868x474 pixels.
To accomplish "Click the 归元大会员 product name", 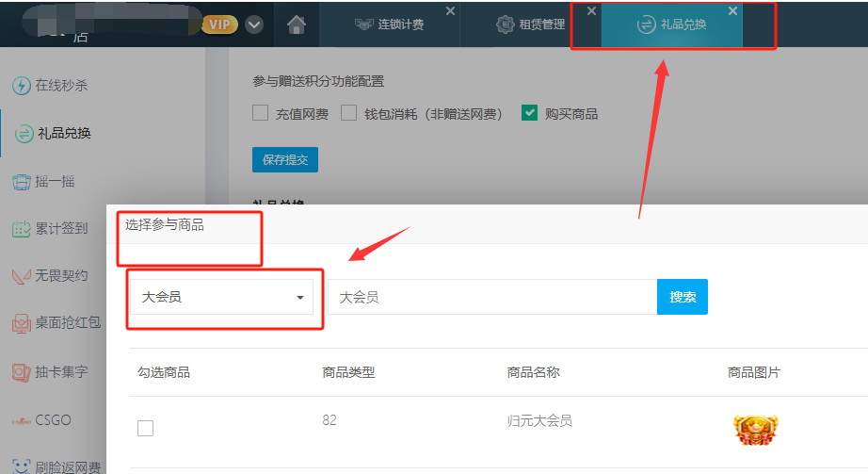I will tap(539, 421).
